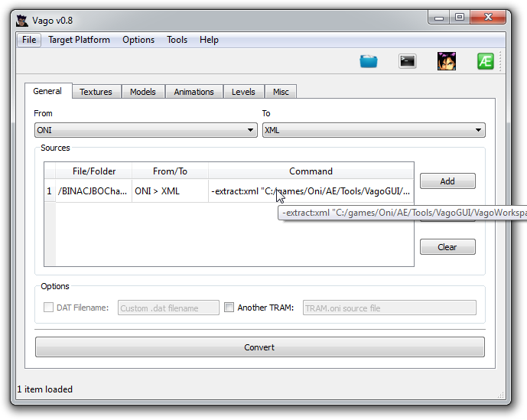Click the Add button

pyautogui.click(x=447, y=181)
